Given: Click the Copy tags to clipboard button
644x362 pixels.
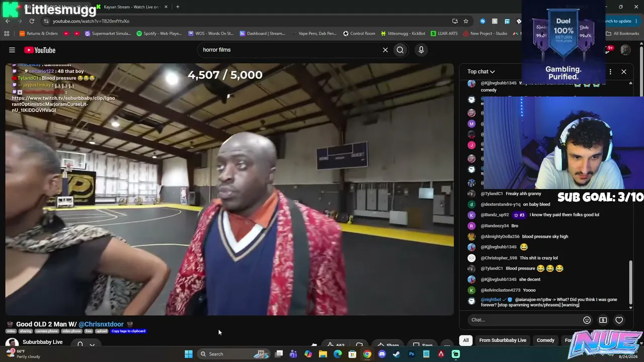Looking at the screenshot, I should 128,331.
